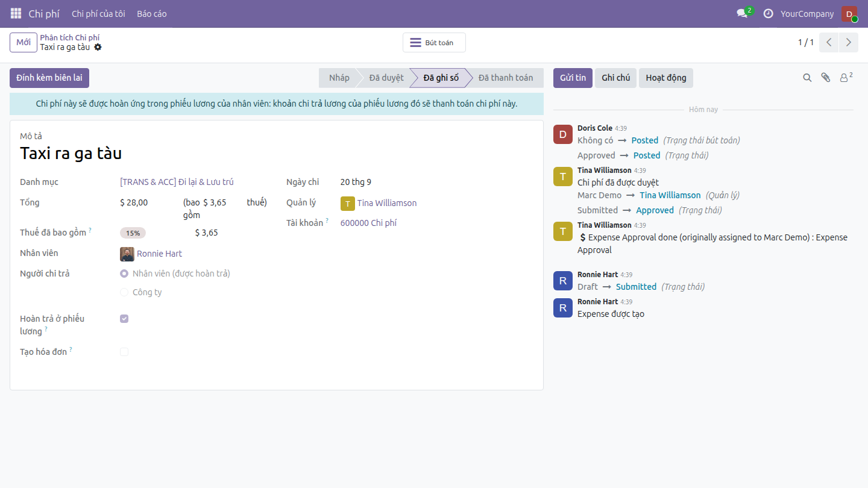Click the Đã thanh toán status stage
868x488 pixels.
[x=506, y=78]
